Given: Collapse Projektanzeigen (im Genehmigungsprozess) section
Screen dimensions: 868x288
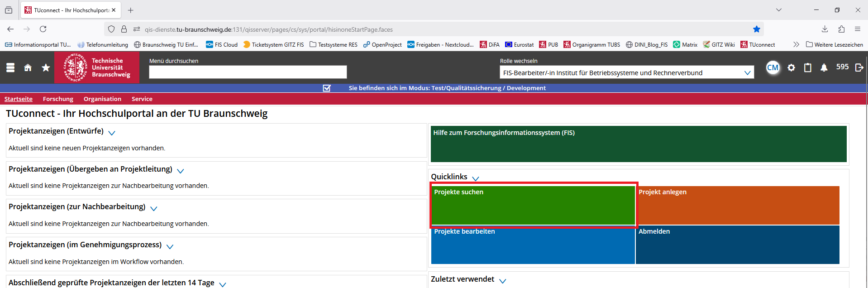Looking at the screenshot, I should coord(170,246).
